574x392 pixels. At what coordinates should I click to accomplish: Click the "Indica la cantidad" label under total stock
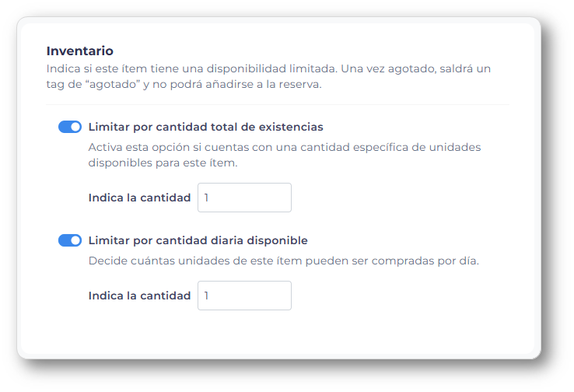139,198
